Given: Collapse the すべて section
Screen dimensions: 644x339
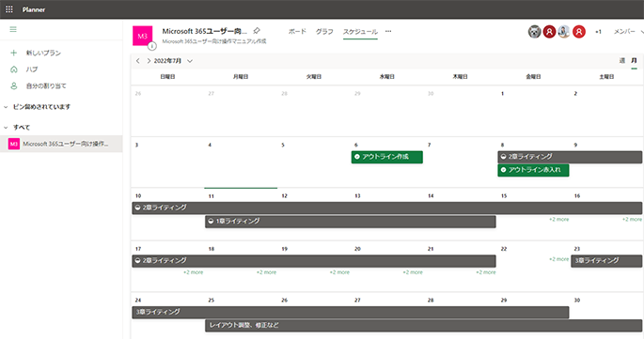Looking at the screenshot, I should [x=6, y=127].
